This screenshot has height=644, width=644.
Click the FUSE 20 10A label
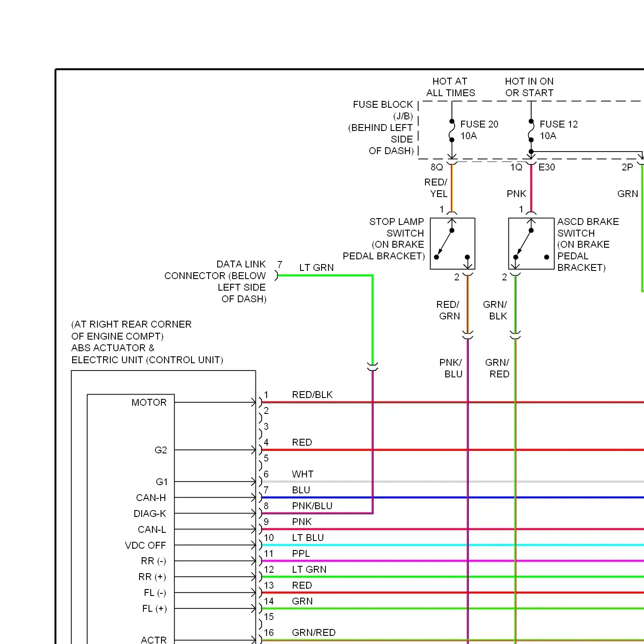pos(479,130)
